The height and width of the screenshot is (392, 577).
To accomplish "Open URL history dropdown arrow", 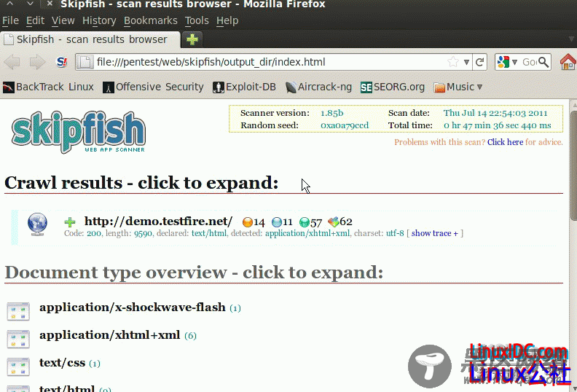I will click(x=466, y=62).
